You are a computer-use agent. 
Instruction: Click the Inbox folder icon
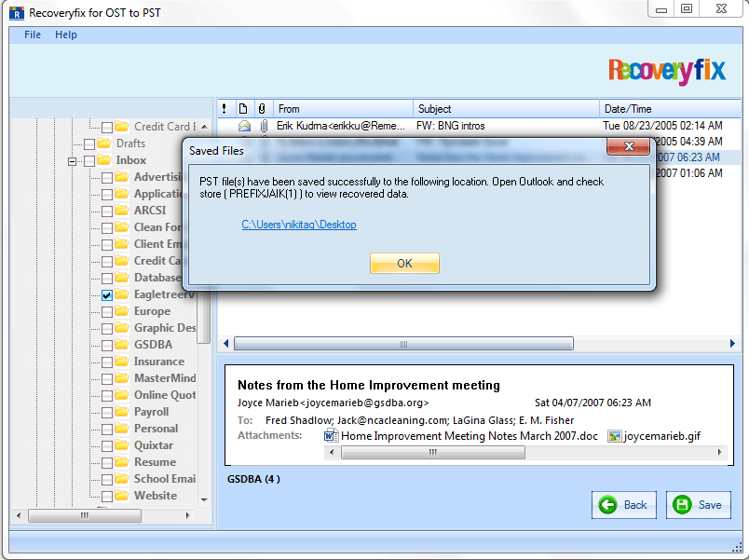click(104, 159)
